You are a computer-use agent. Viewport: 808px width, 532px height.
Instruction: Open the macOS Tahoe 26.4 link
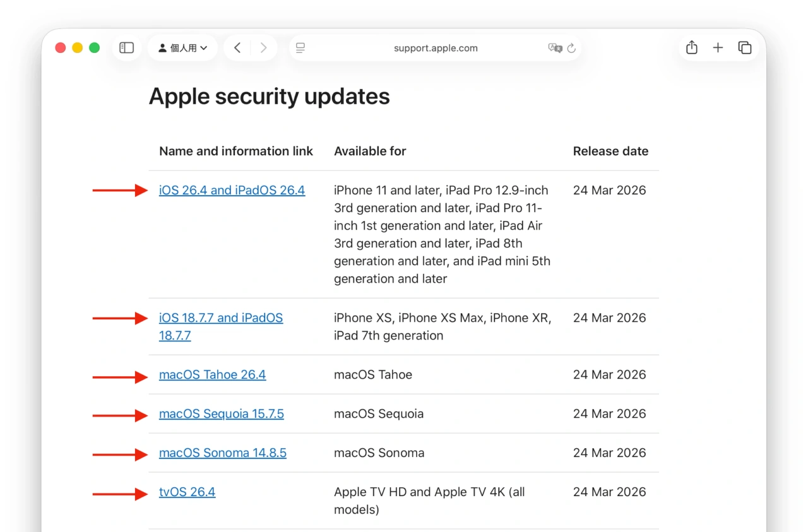pos(212,375)
